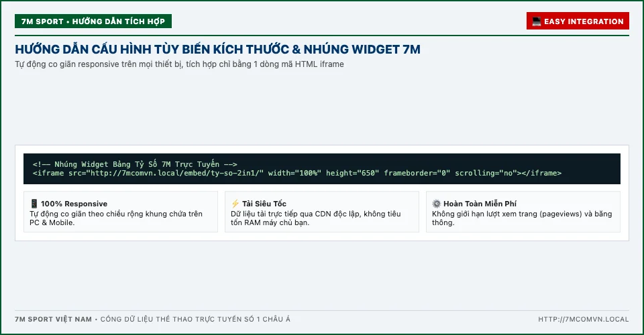The width and height of the screenshot is (644, 335).
Task: Click the laptop icon in EASY INTEGRATION badge
Action: click(x=537, y=21)
